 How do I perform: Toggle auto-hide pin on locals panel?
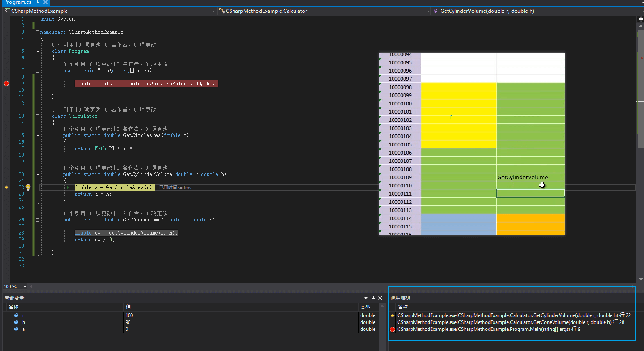[x=373, y=298]
